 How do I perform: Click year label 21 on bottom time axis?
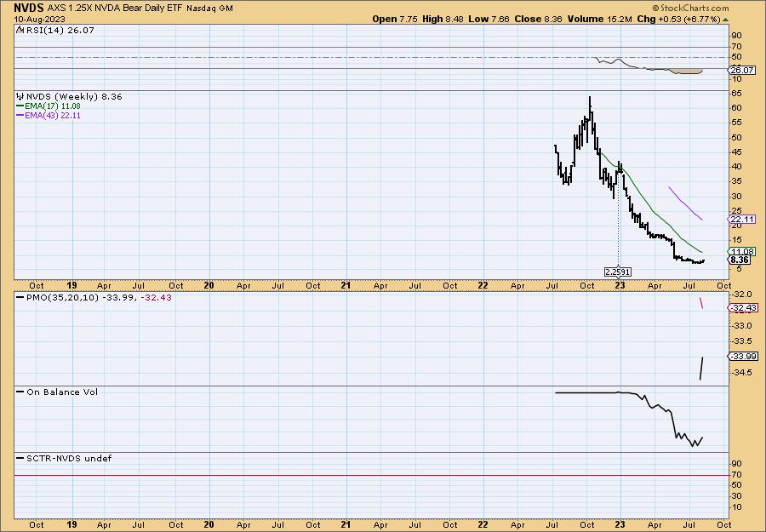tap(346, 524)
